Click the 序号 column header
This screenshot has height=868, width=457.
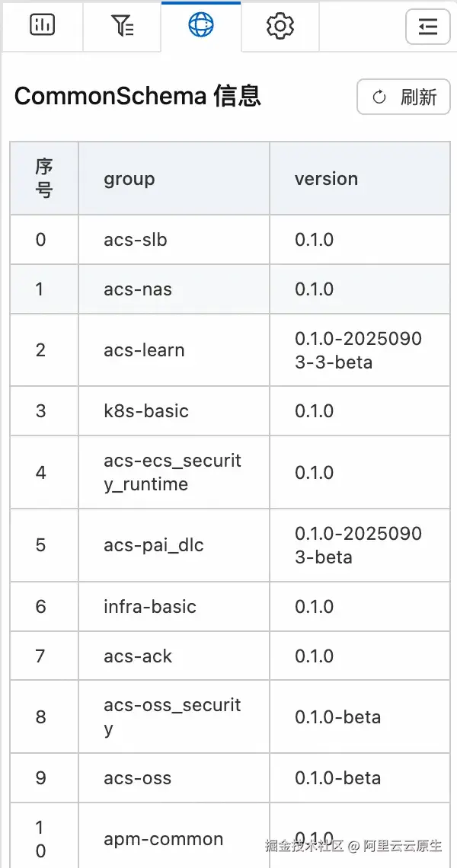[x=44, y=179]
